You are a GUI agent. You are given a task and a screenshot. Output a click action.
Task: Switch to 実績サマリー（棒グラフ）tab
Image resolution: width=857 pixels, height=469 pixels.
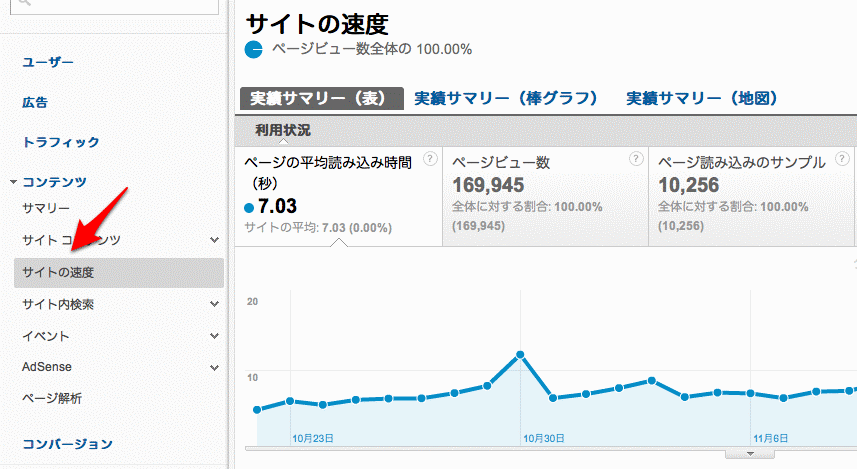[x=506, y=98]
